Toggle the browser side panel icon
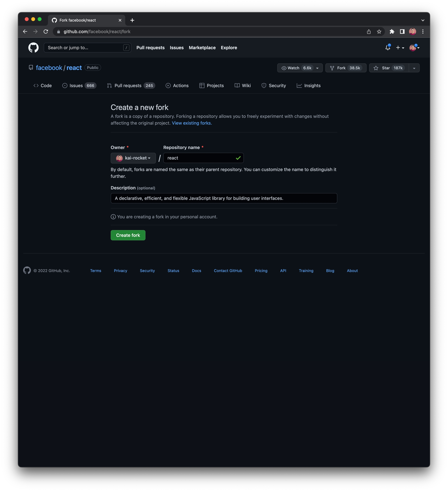Screen dimensions: 448x491 402,32
